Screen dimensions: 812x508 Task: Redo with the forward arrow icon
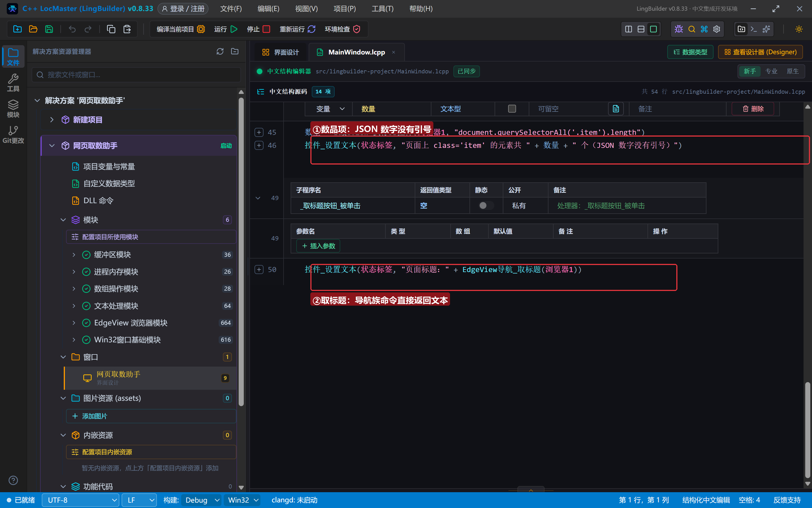click(88, 29)
